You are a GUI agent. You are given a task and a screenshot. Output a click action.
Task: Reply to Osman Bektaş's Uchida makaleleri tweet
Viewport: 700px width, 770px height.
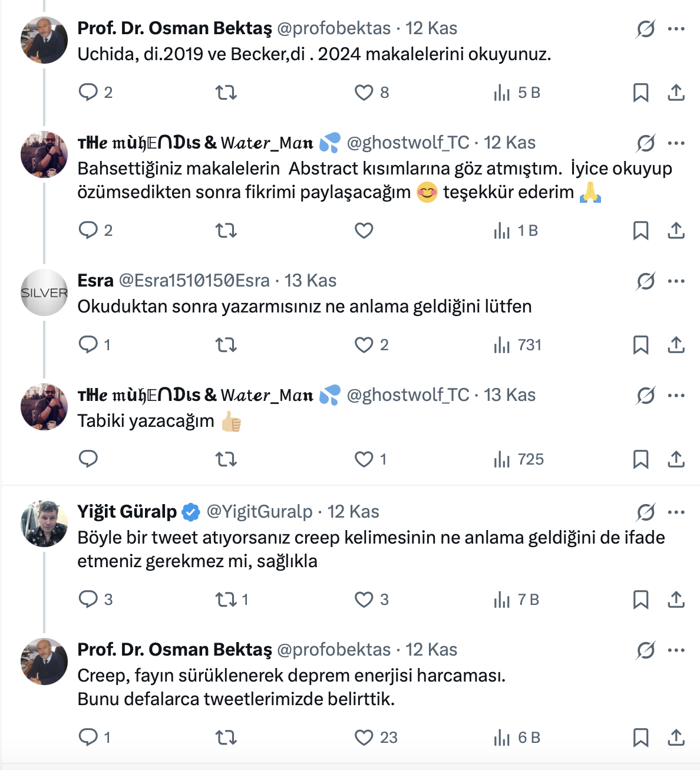pos(88,93)
